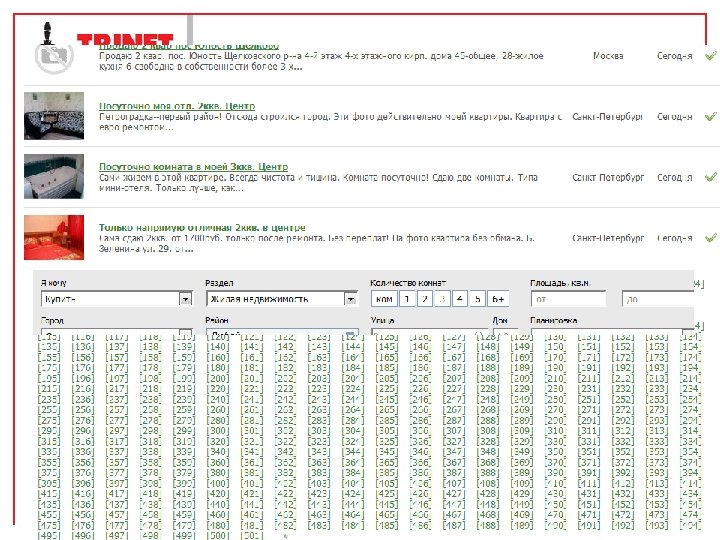Screen dimensions: 720x540
Task: Go to page [253]
Action: pyautogui.click(x=657, y=399)
